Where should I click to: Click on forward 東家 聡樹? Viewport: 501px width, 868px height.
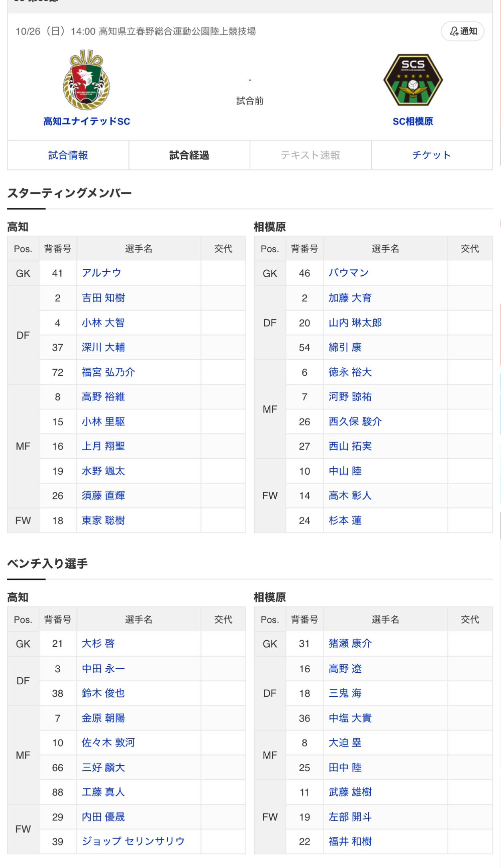point(103,520)
